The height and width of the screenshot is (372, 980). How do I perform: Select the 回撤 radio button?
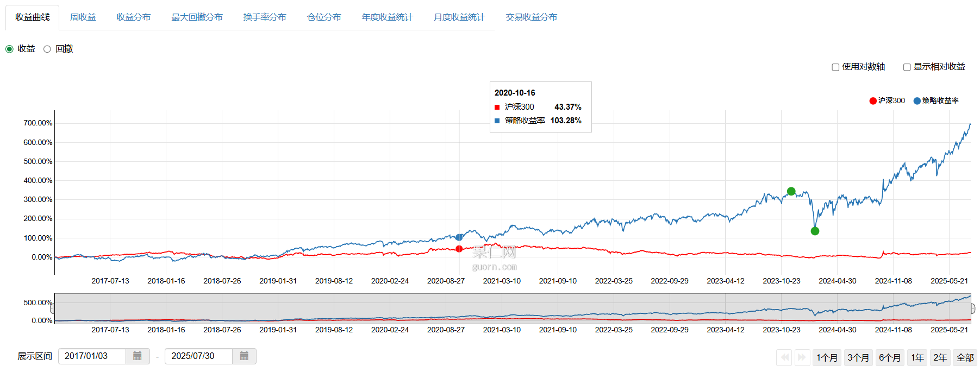[47, 49]
